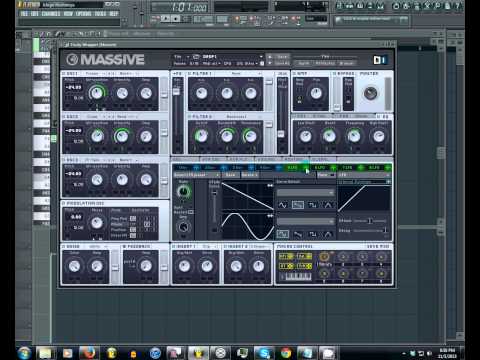Open Skype from the taskbar
The image size is (480, 360).
264,353
